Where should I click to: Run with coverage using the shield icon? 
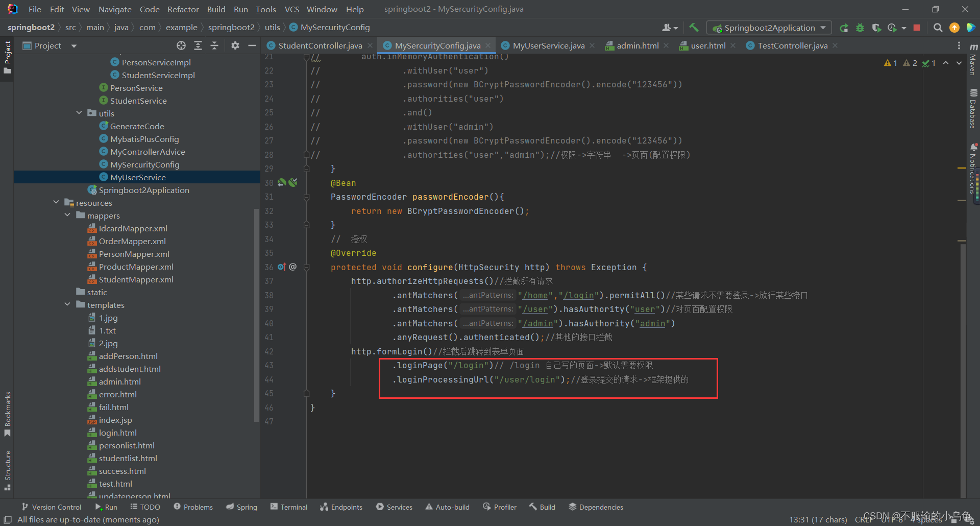[876, 28]
